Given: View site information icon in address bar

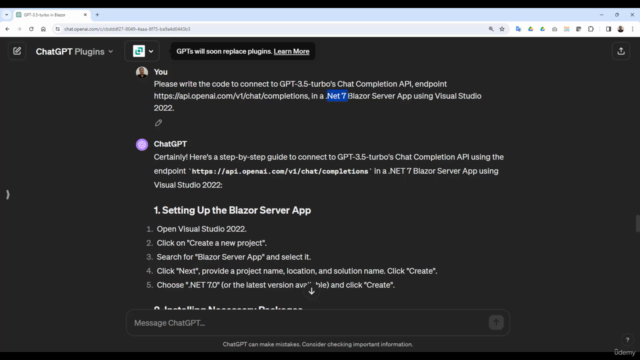Looking at the screenshot, I should tap(58, 29).
